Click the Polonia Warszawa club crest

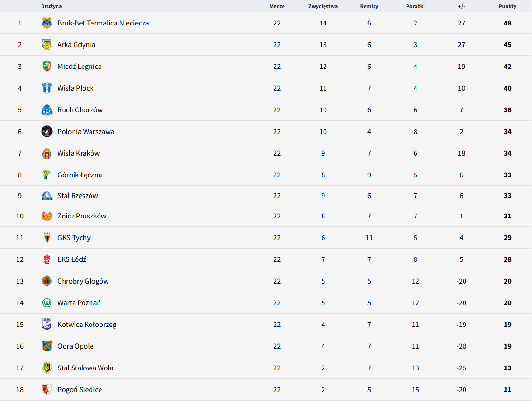click(x=47, y=132)
